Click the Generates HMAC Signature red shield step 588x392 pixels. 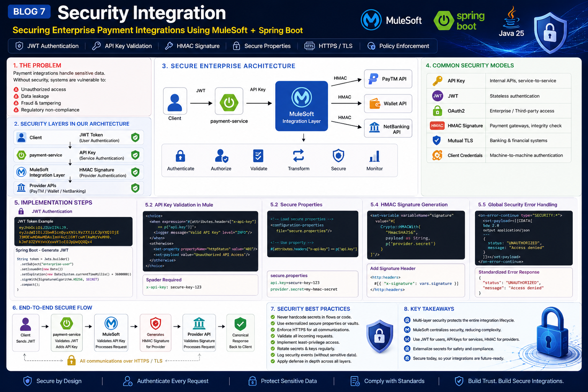pyautogui.click(x=155, y=333)
